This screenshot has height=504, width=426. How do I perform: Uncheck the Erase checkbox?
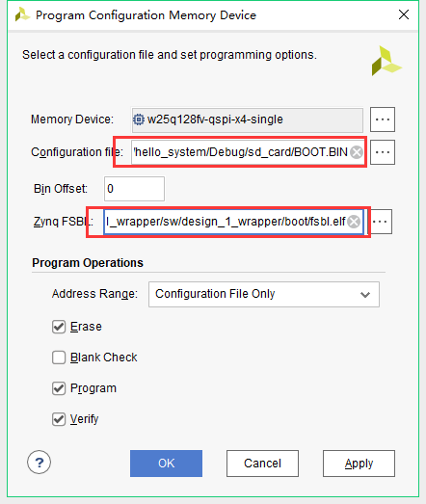(59, 327)
